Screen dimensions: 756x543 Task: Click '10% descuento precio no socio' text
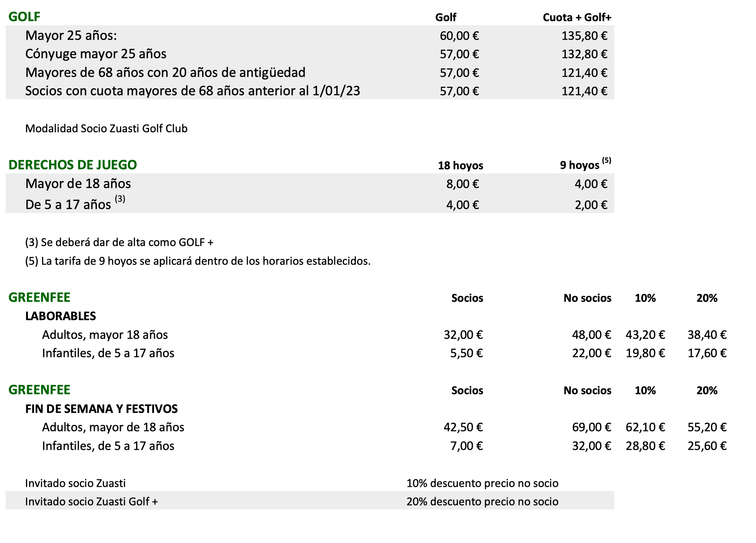[x=482, y=483]
